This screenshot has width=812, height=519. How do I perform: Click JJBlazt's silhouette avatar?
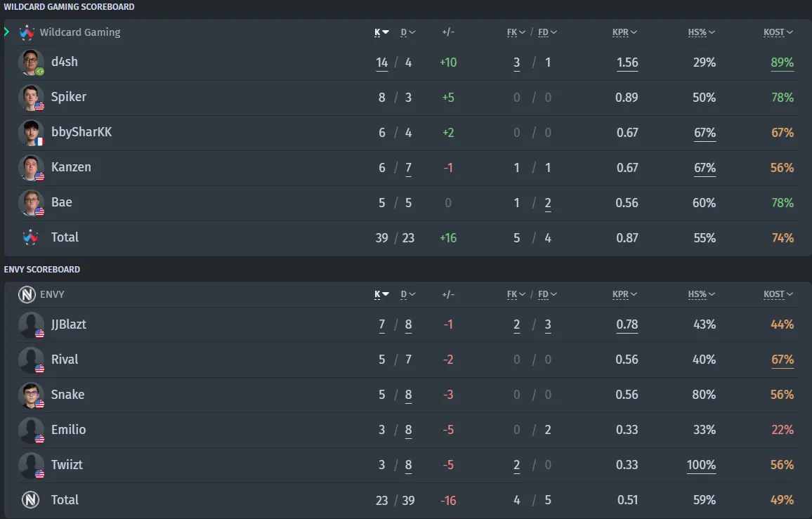31,324
